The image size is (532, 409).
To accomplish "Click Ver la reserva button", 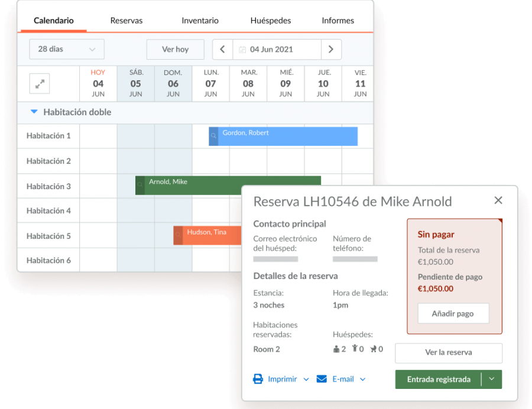I will 449,353.
